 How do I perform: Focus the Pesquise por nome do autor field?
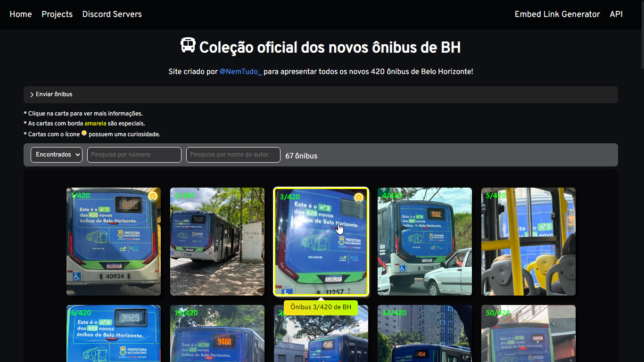233,155
